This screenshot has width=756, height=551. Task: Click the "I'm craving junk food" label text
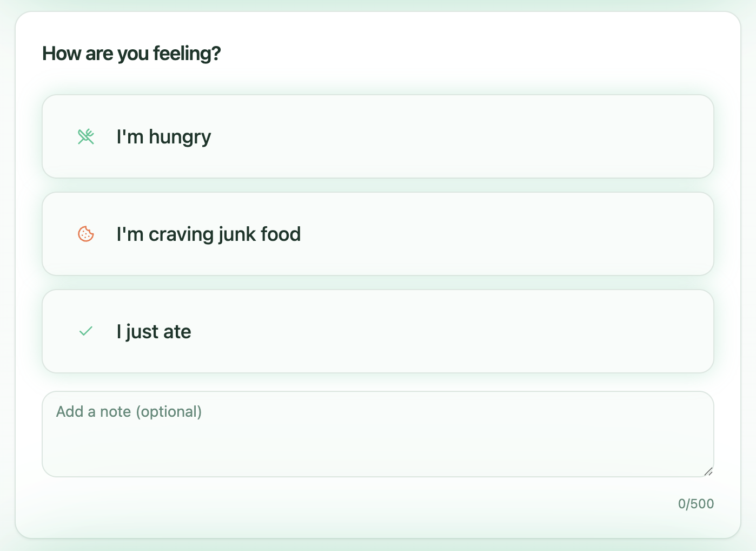coord(209,234)
